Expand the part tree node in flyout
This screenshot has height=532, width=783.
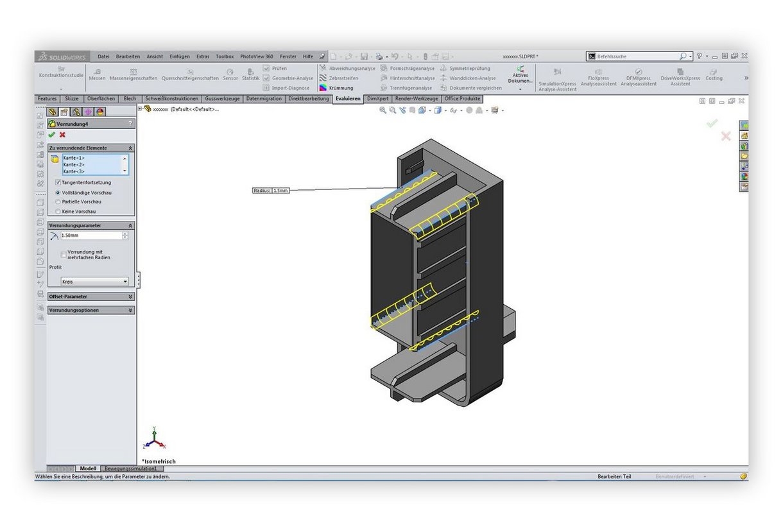coord(140,108)
